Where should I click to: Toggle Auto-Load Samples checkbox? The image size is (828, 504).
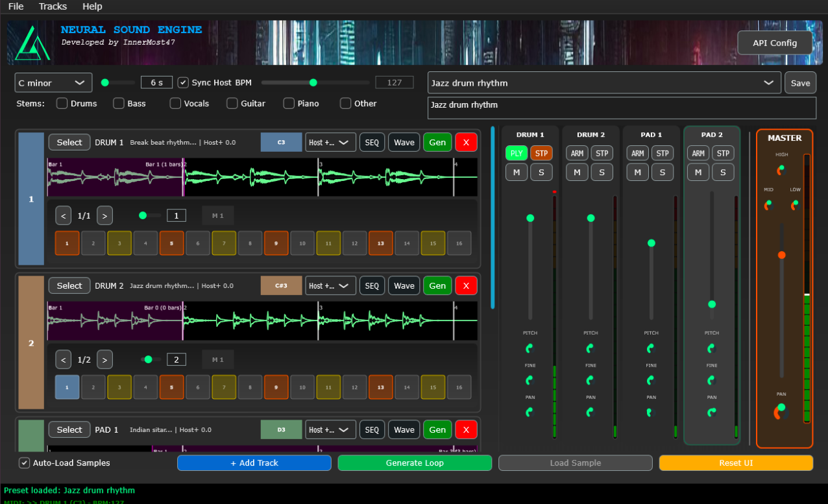tap(25, 463)
